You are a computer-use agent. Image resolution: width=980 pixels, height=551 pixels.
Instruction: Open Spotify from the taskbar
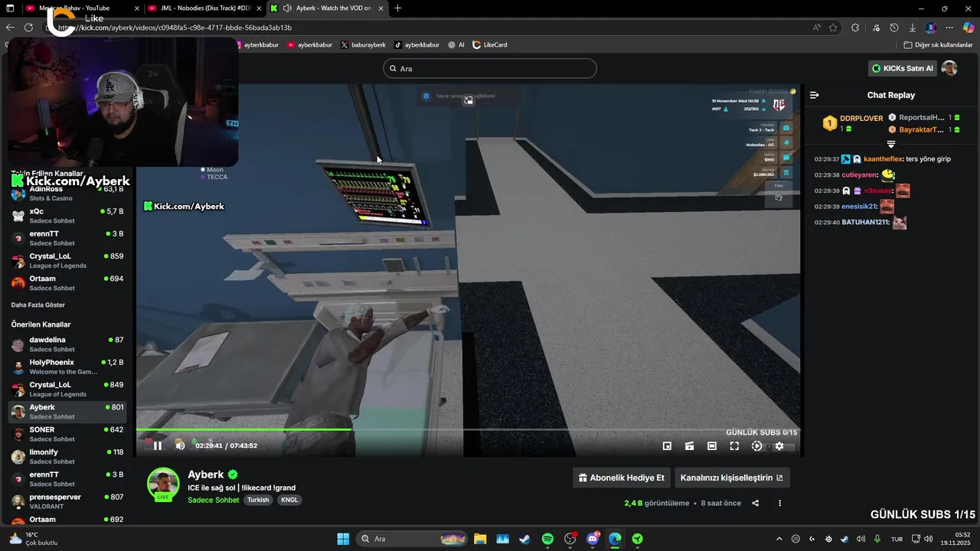pos(547,539)
